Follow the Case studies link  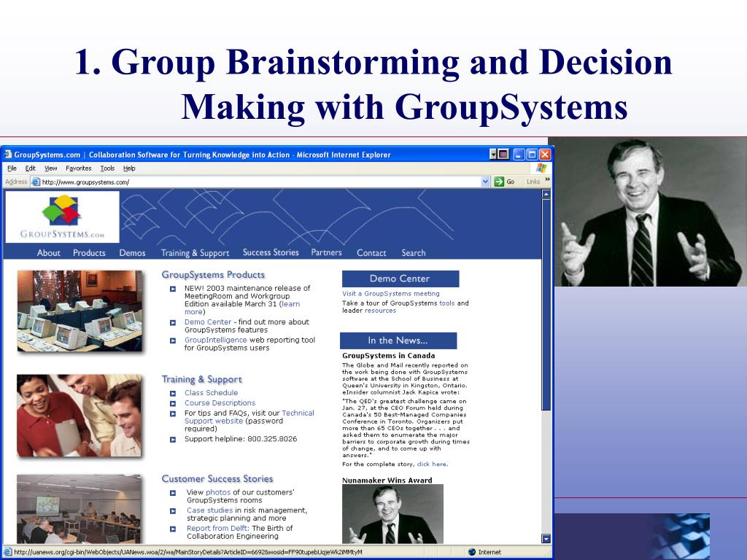[209, 510]
